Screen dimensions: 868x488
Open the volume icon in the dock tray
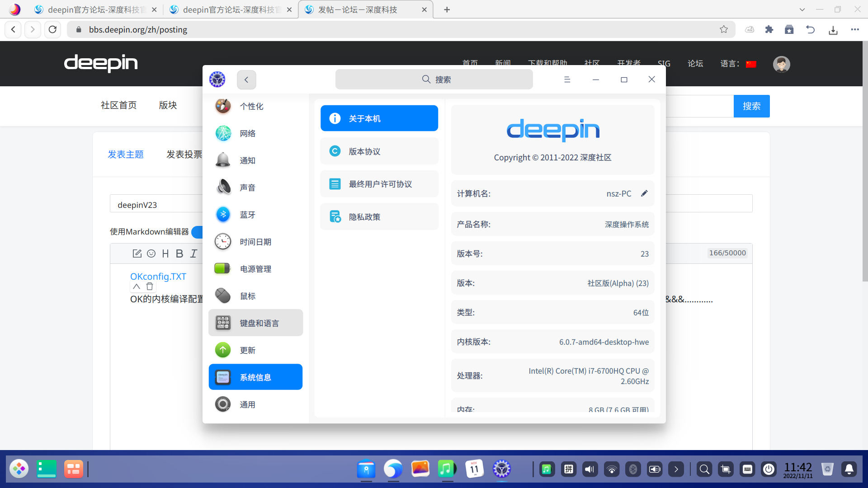pos(590,469)
